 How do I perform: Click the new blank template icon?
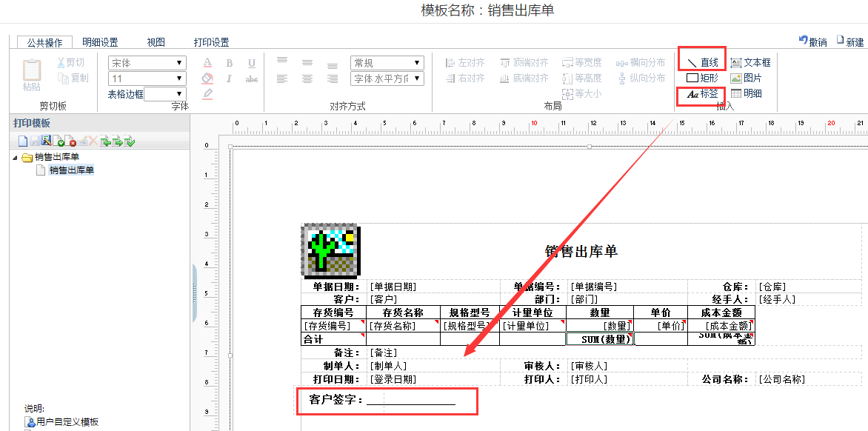(x=23, y=141)
